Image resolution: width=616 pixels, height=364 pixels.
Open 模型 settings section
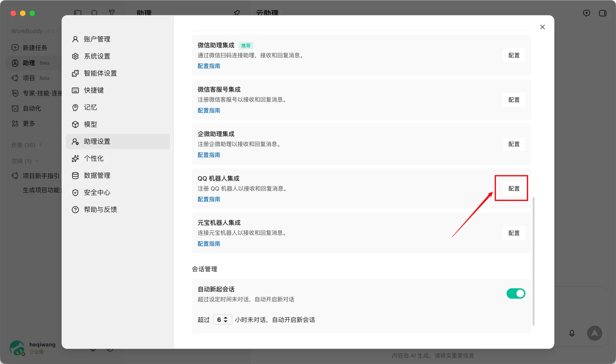tap(118, 124)
